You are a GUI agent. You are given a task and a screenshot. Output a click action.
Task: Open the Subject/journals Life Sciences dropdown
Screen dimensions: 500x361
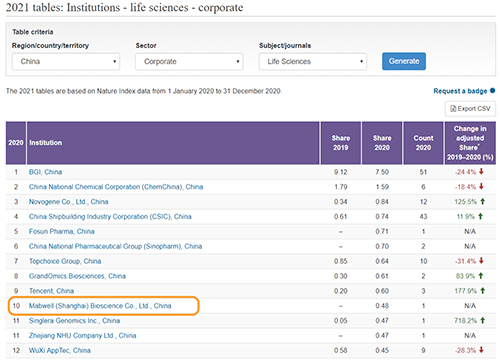[x=313, y=61]
